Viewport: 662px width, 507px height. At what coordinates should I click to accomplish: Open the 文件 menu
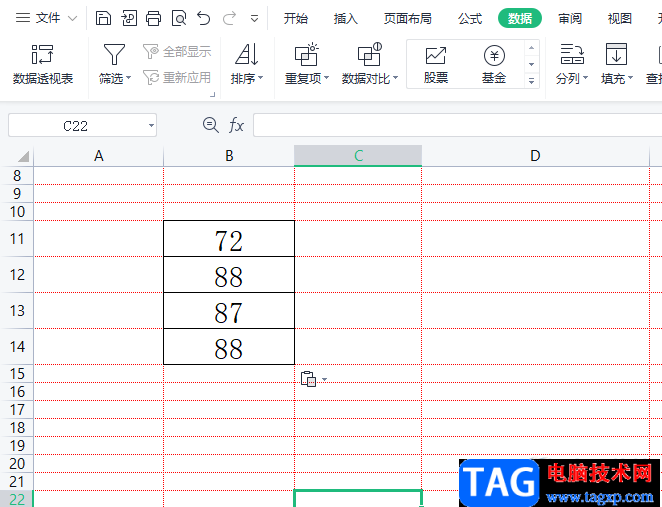47,18
